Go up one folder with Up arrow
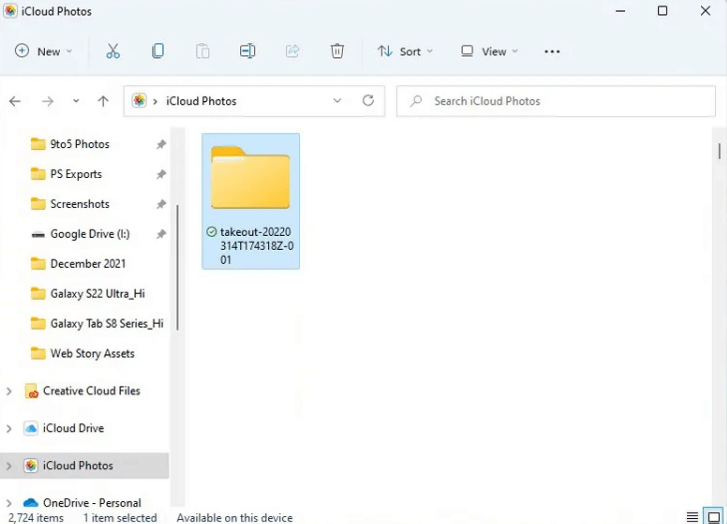 click(103, 101)
